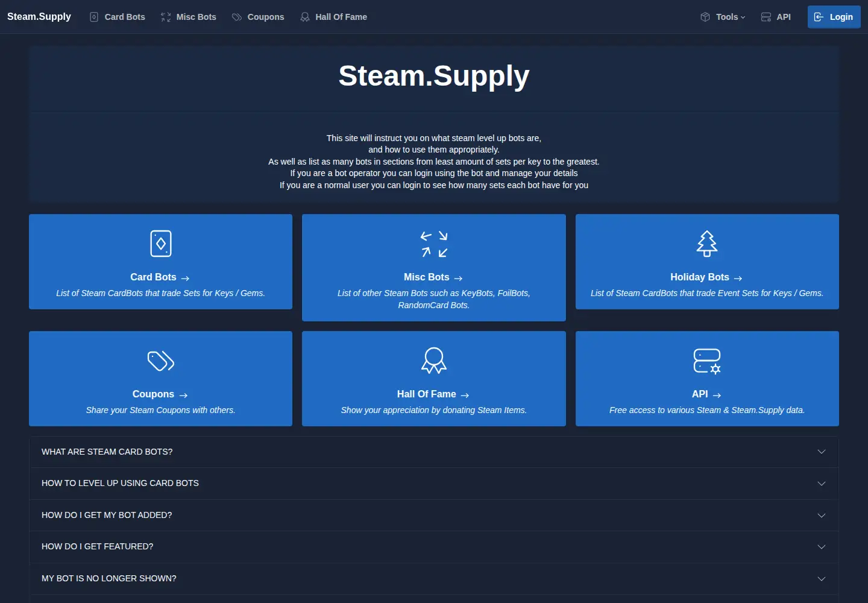The image size is (868, 603).
Task: Click the arrow next to the Hall Of Fame tile title
Action: [x=465, y=395]
